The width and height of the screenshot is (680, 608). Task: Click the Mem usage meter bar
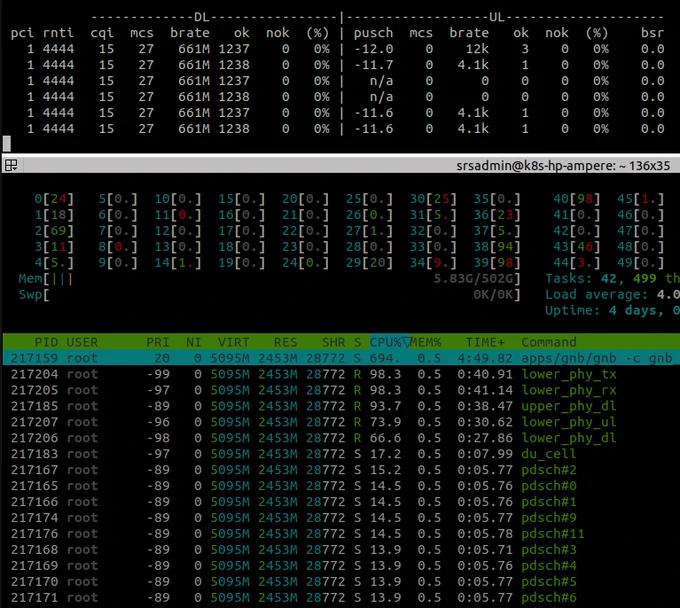coord(269,278)
